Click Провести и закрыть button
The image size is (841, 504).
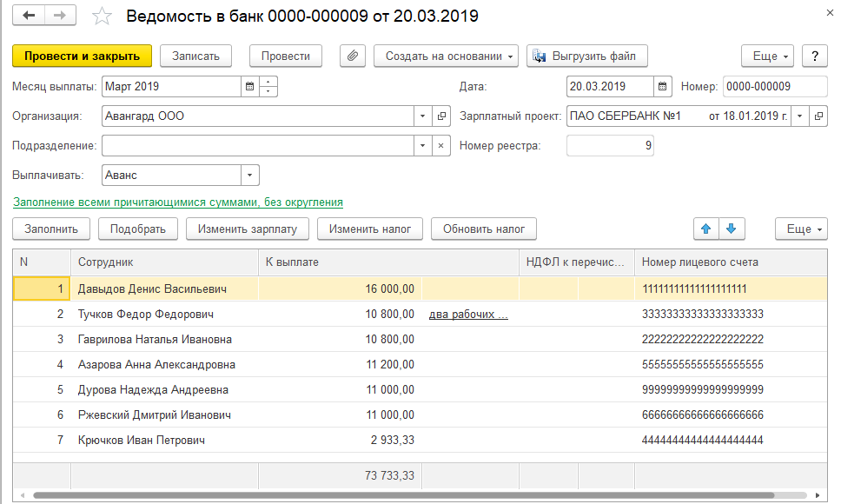pyautogui.click(x=82, y=56)
